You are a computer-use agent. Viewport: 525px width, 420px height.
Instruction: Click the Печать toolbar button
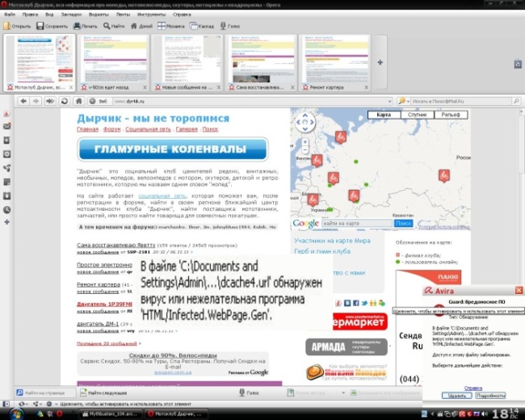[85, 26]
